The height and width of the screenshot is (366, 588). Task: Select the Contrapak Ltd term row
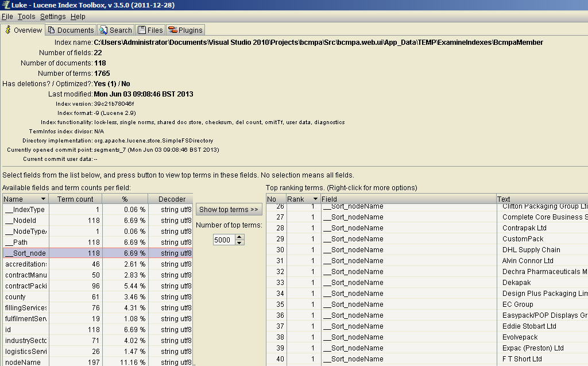427,228
